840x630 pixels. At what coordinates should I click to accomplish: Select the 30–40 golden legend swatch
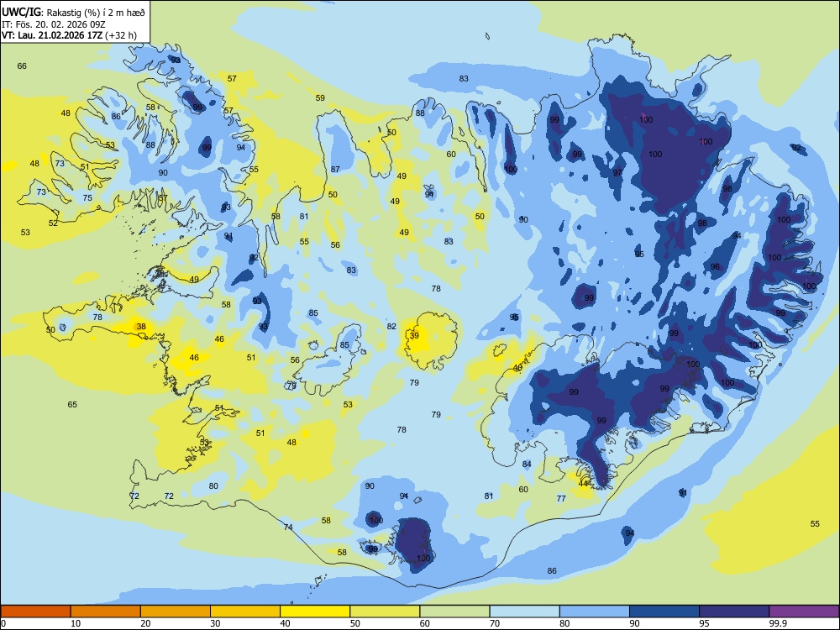245,612
